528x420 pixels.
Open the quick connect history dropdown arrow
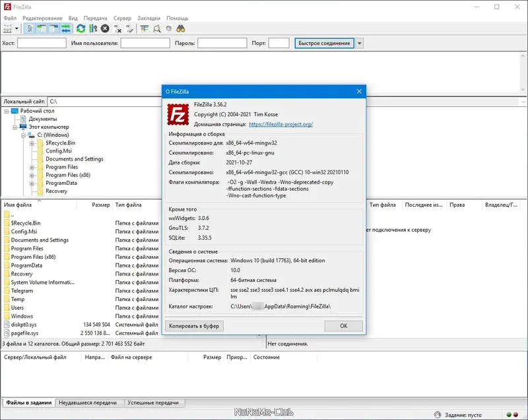359,43
